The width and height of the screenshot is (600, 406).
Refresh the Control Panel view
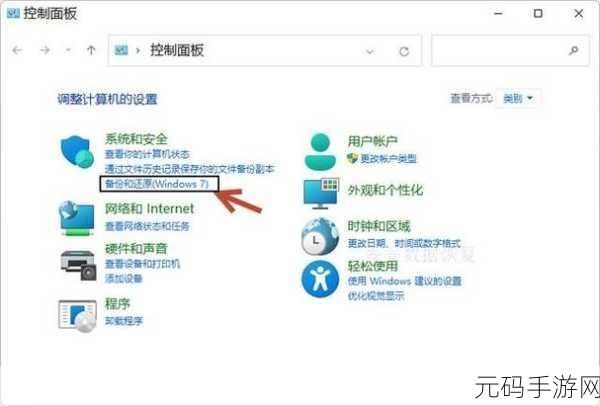point(404,51)
